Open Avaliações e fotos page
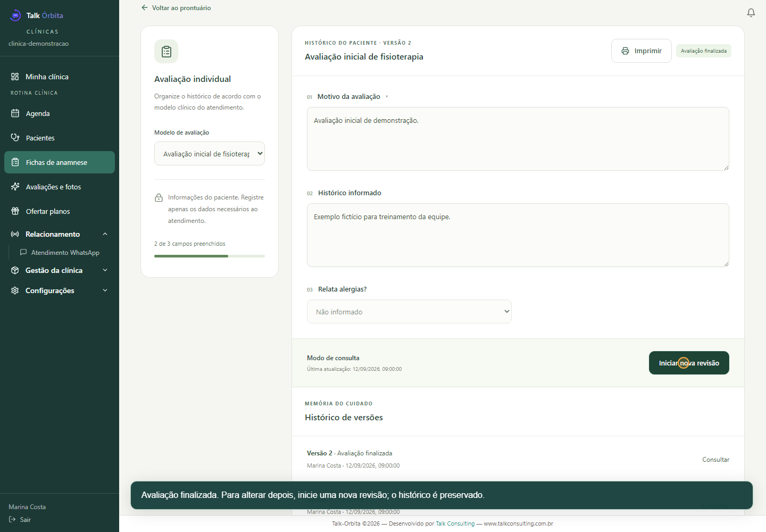 click(x=60, y=187)
